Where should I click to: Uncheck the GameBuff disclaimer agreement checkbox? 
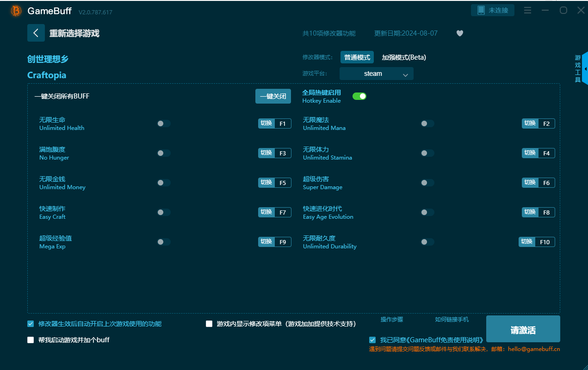[x=372, y=340]
